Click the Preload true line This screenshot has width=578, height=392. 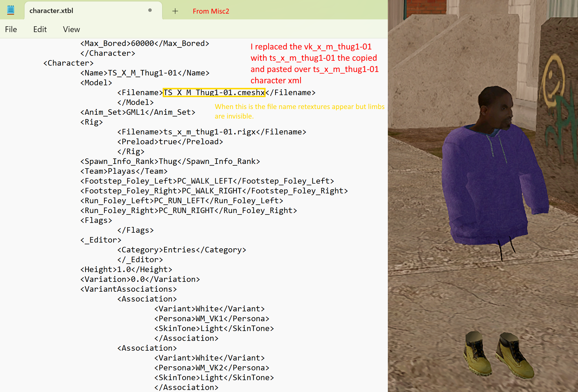pos(170,142)
